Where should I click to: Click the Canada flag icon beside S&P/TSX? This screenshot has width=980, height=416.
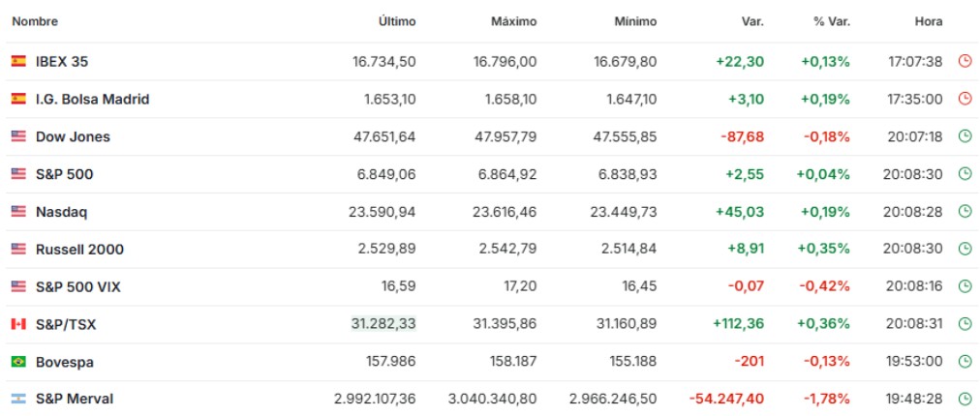(18, 324)
